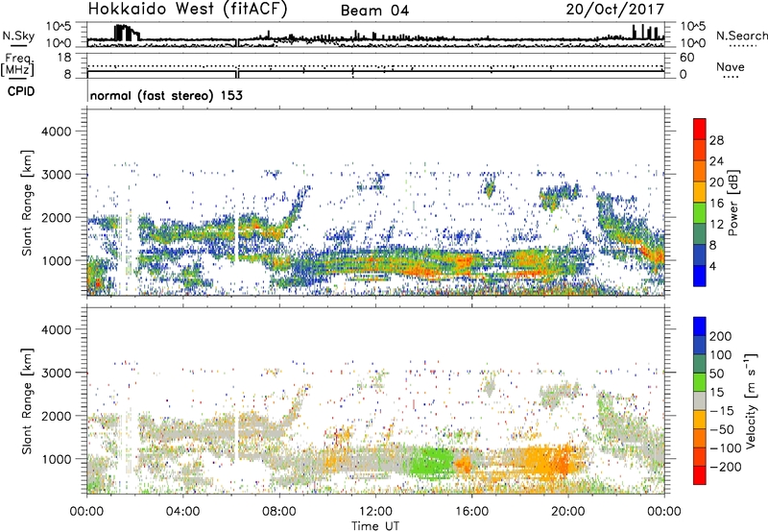The width and height of the screenshot is (768, 532).
Task: Click '1000' tick on the velocity panel
Action: point(56,459)
